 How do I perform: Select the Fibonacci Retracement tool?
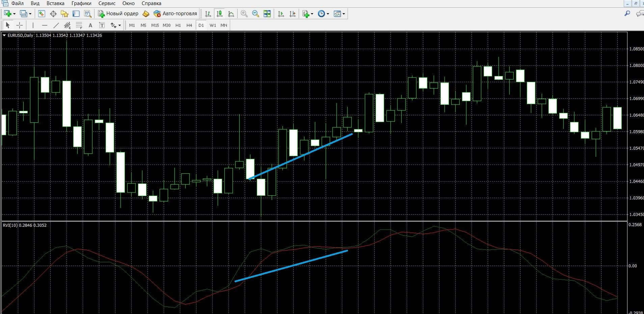pos(79,25)
